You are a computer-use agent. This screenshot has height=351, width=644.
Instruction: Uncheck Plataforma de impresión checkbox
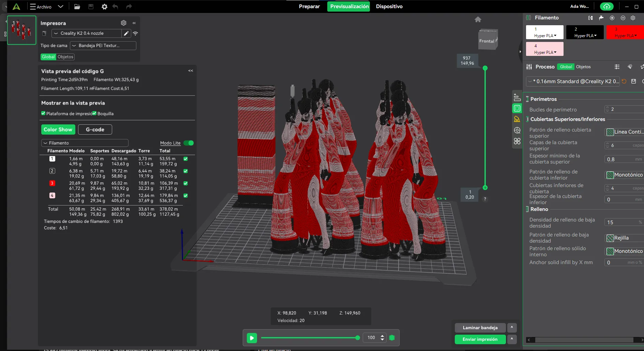click(x=43, y=113)
